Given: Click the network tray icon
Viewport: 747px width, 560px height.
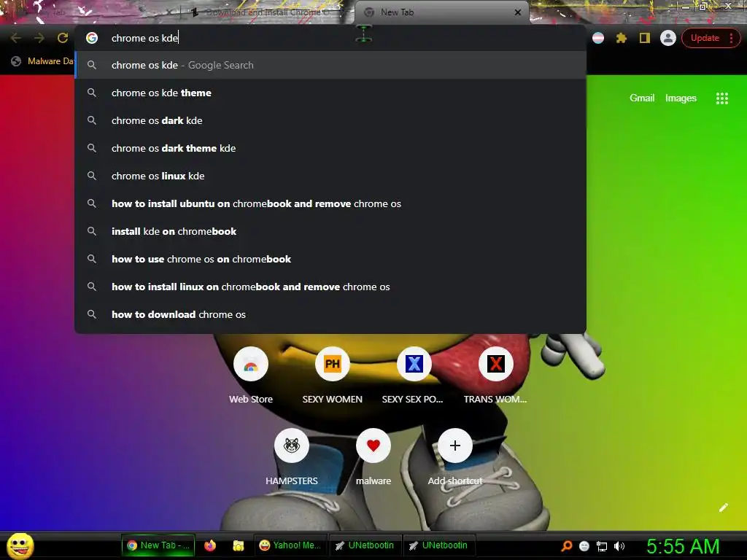Looking at the screenshot, I should click(602, 547).
